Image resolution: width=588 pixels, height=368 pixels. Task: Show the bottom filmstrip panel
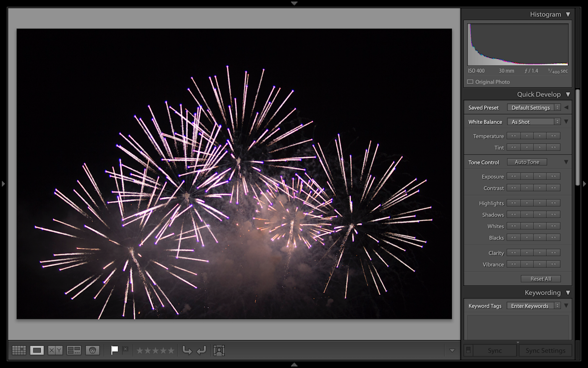[294, 365]
